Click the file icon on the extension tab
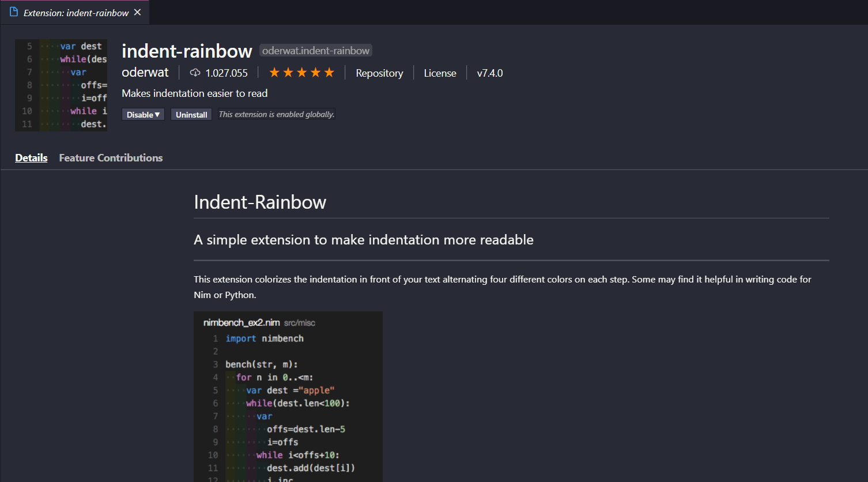This screenshot has height=482, width=868. coord(14,12)
